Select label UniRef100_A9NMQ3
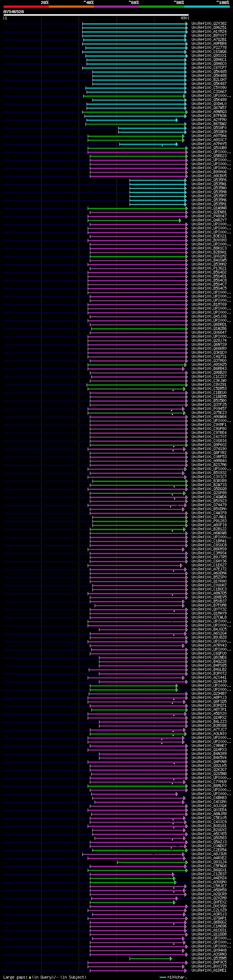The image size is (233, 980). pos(209,112)
